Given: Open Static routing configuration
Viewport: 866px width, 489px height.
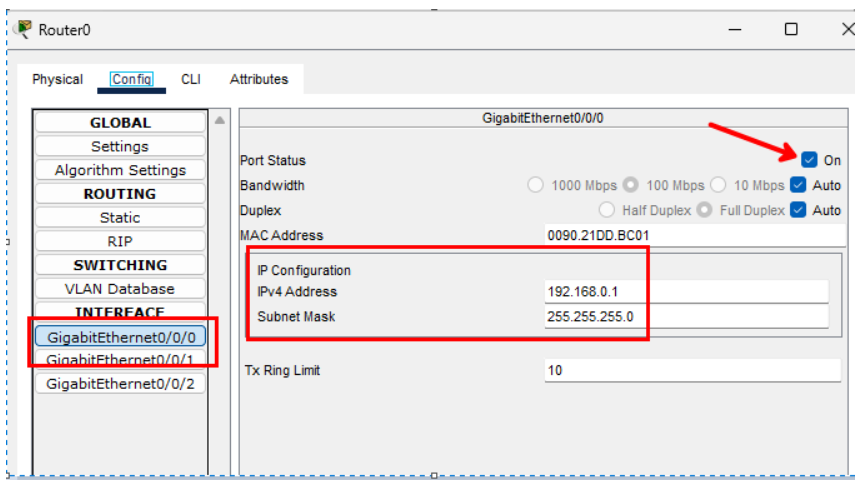Looking at the screenshot, I should pos(120,217).
